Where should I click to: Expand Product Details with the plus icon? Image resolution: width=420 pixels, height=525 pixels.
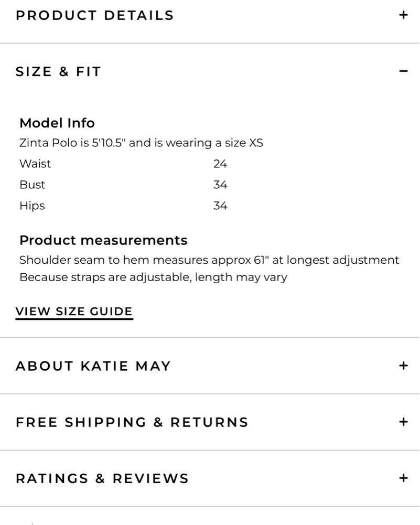pos(403,15)
